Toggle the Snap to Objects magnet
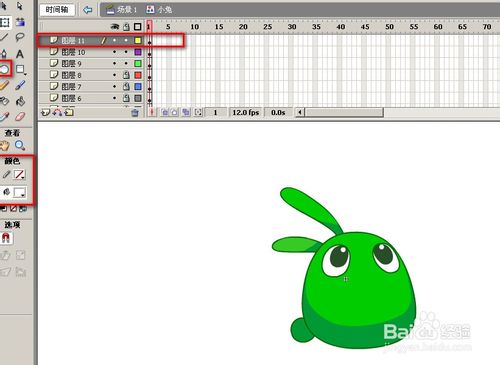Viewport: 500px width, 365px height. [x=6, y=238]
